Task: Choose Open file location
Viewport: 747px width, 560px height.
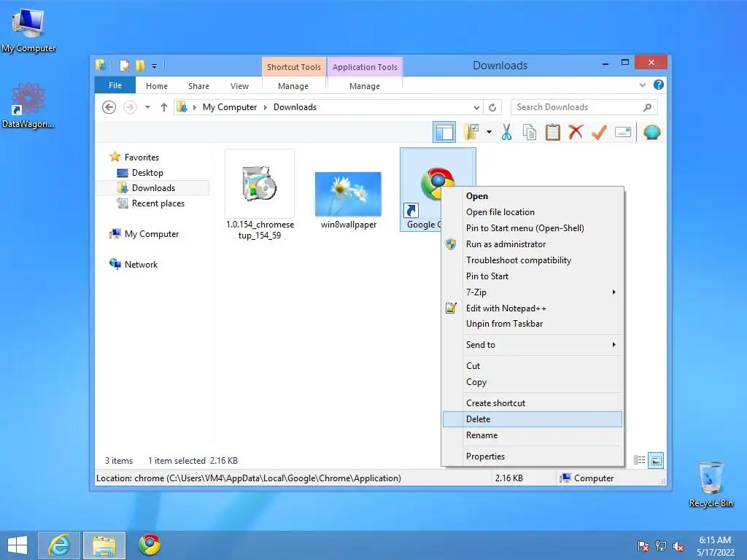Action: tap(532, 212)
